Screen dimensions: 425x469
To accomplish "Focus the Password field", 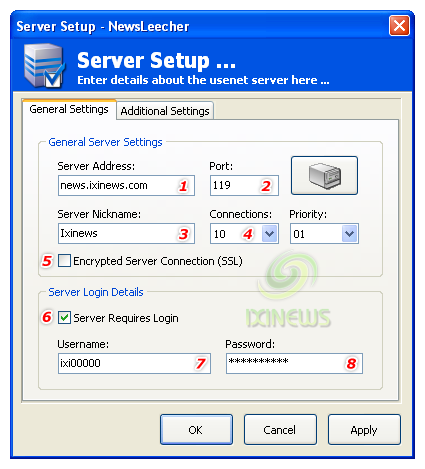I will click(294, 363).
